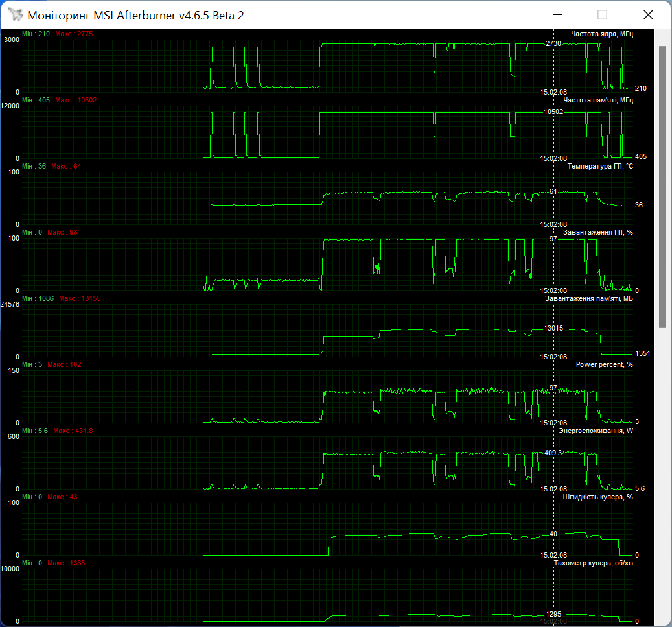Viewport: 672px width, 627px height.
Task: Click the 'Макс : 13155' memory usage value
Action: pyautogui.click(x=80, y=298)
